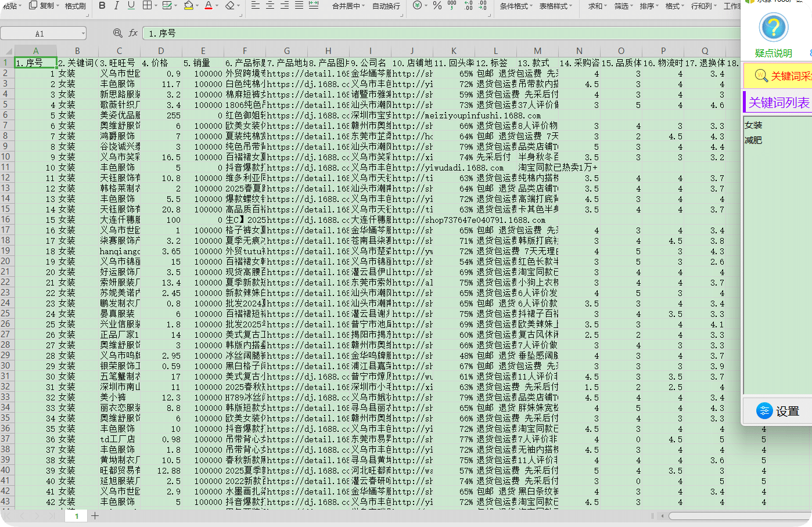Open the fill color dropdown arrow
Screen dimensions: 812x527
point(197,6)
